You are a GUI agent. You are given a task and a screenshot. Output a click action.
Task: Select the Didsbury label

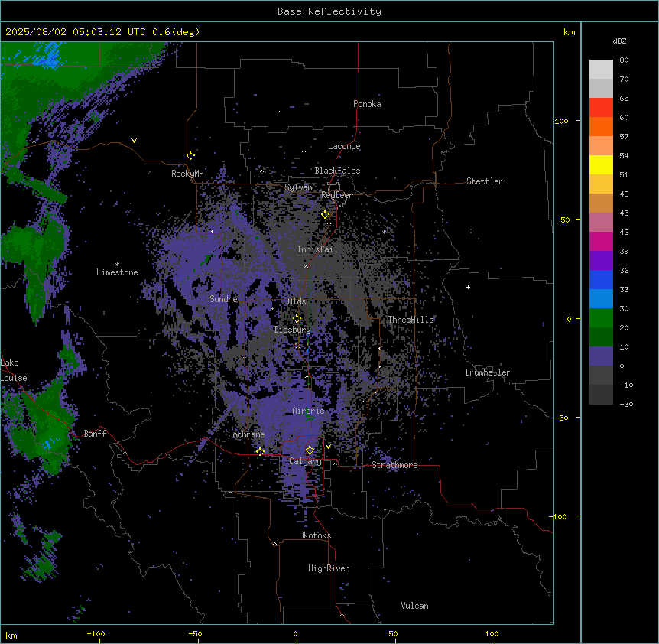(293, 330)
